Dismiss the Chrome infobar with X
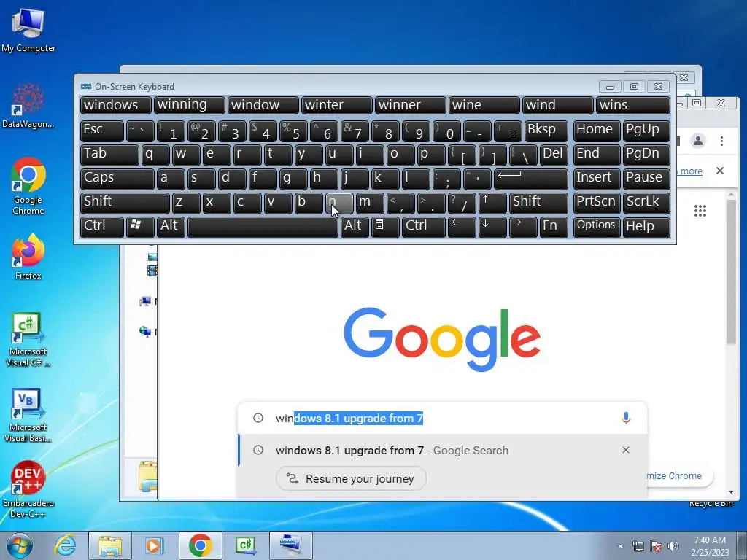 720,171
